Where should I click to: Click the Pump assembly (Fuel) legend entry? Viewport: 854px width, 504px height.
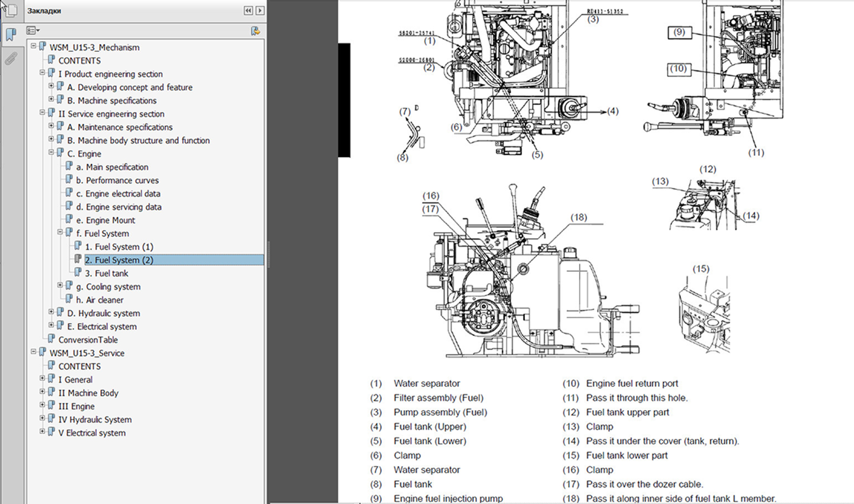(x=440, y=412)
